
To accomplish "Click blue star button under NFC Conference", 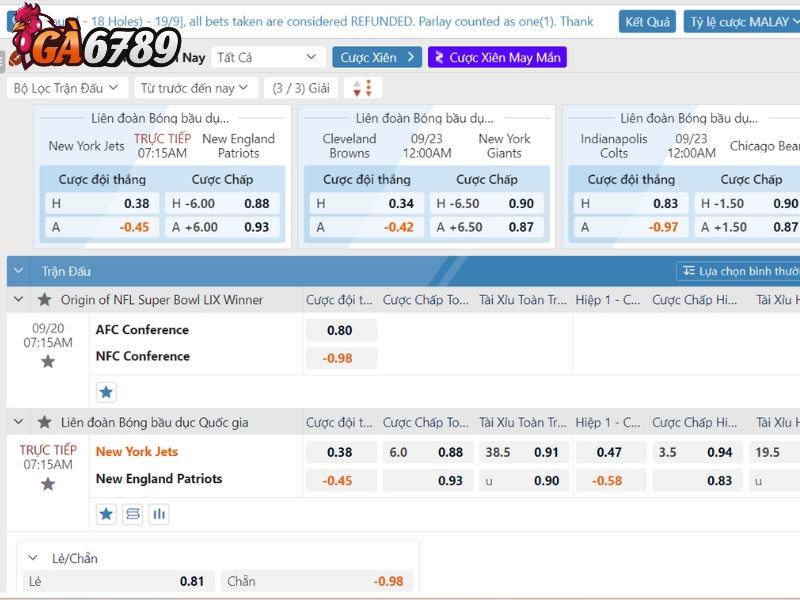I will point(106,392).
